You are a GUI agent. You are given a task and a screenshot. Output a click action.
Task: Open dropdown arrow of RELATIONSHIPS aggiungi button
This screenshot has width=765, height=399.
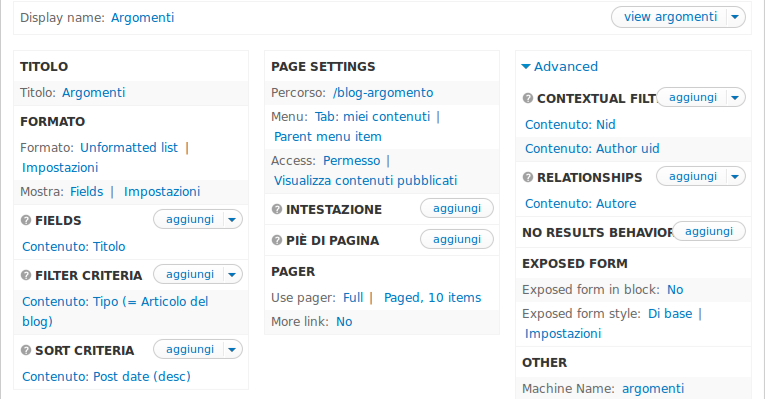click(x=735, y=177)
